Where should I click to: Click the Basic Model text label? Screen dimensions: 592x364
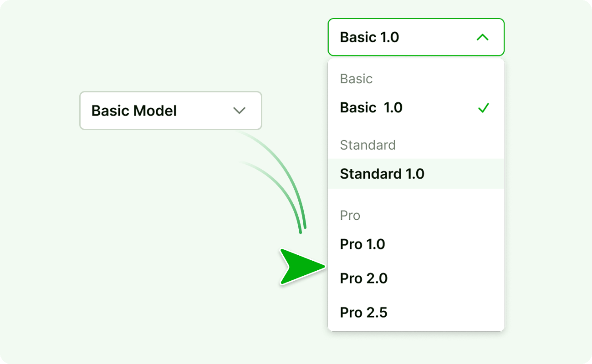click(134, 111)
